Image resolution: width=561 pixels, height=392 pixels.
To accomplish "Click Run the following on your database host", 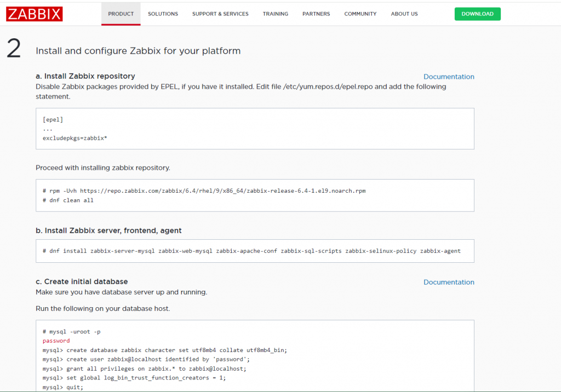I will tap(102, 309).
